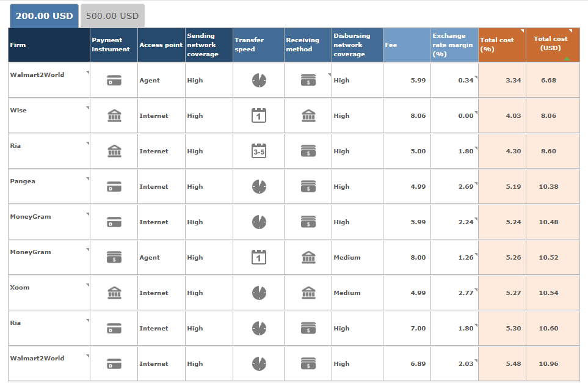The image size is (588, 383).
Task: Click the Firm column header
Action: tap(49, 45)
